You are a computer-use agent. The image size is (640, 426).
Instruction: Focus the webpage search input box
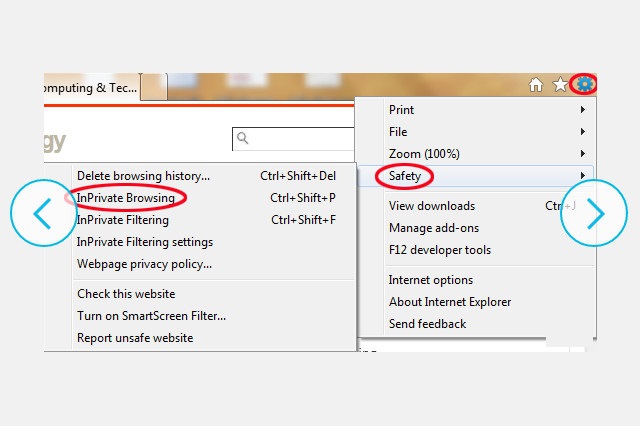293,139
